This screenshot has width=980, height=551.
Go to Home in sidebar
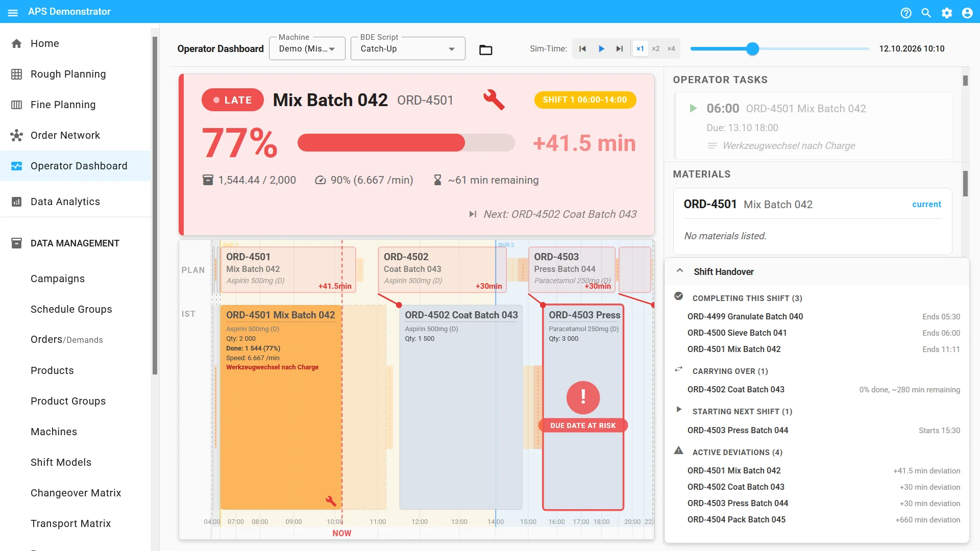(76, 43)
